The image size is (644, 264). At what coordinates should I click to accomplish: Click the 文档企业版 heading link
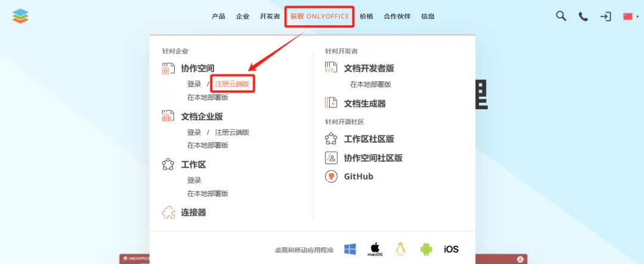click(202, 116)
